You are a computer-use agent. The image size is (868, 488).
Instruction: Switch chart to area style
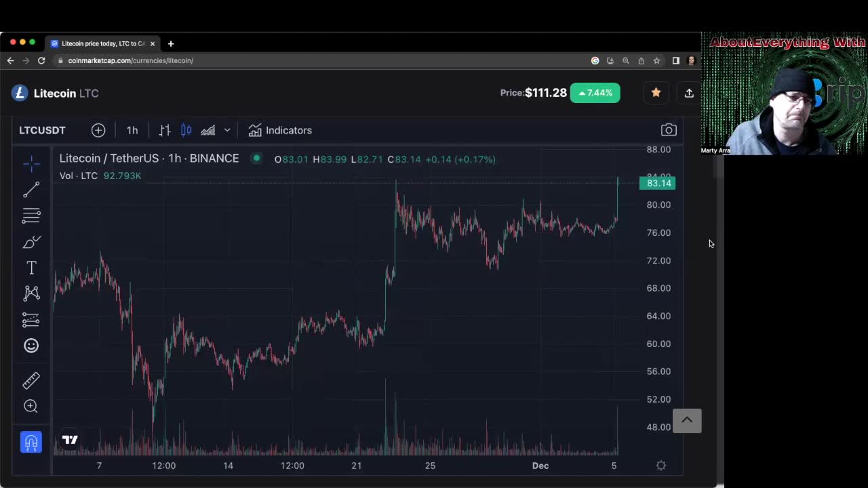tap(208, 130)
